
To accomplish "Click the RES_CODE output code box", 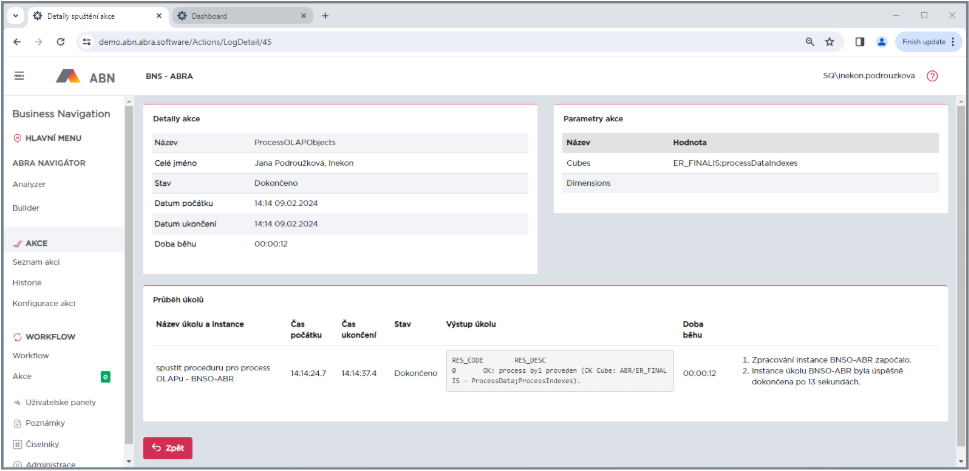I will tap(559, 371).
